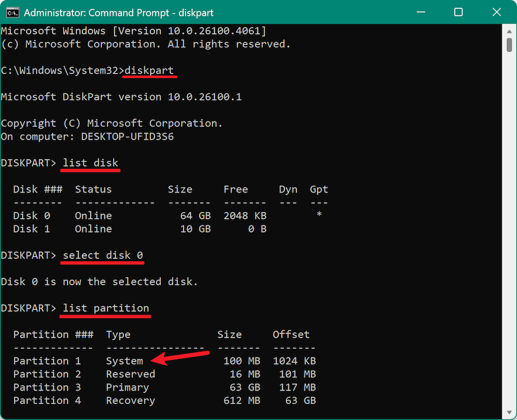Click the underlined 'list disk' command
The height and width of the screenshot is (420, 517).
tap(90, 162)
